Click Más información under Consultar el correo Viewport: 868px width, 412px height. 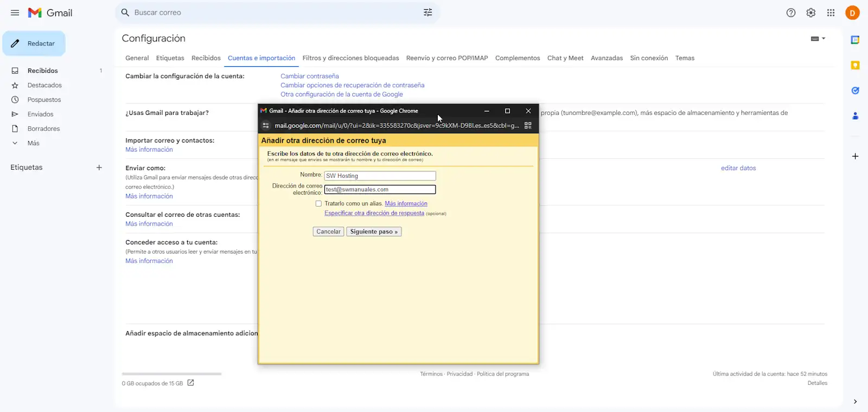click(149, 224)
